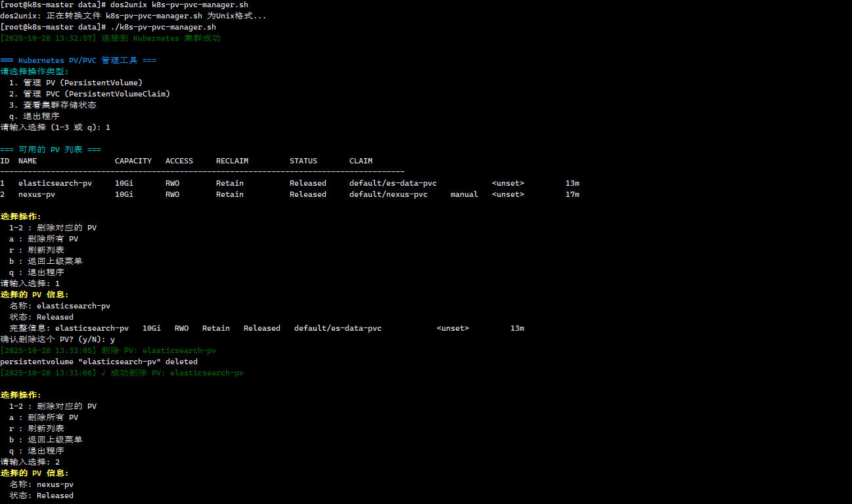Click first 'b : 返回上级菜单' option
The width and height of the screenshot is (852, 504).
[x=46, y=261]
